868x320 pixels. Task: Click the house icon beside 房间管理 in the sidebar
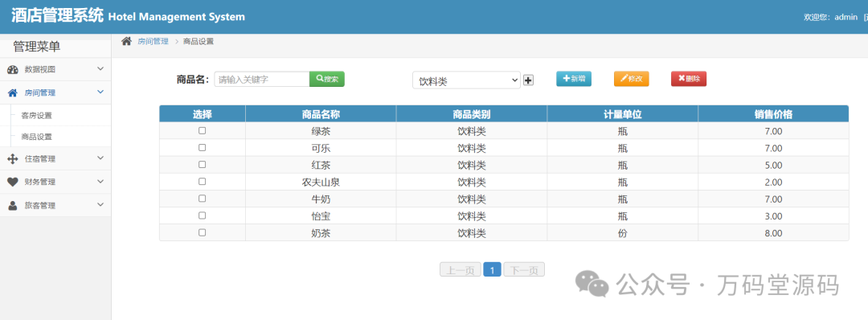click(x=13, y=93)
